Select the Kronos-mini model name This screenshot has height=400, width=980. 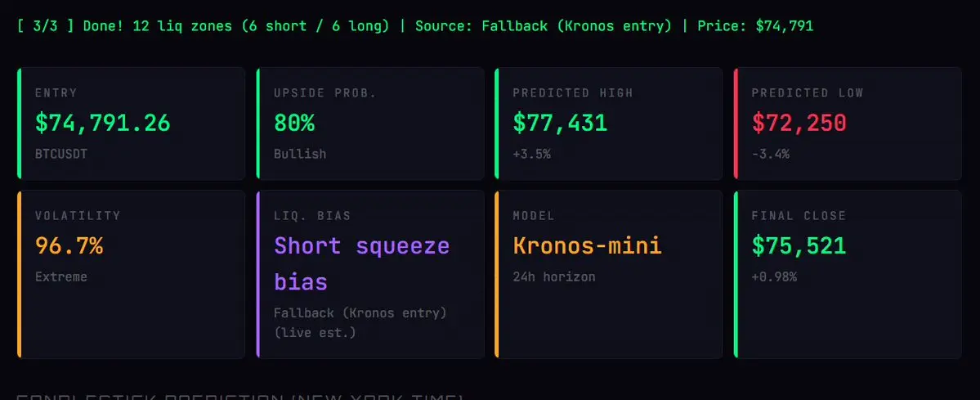[x=587, y=245]
